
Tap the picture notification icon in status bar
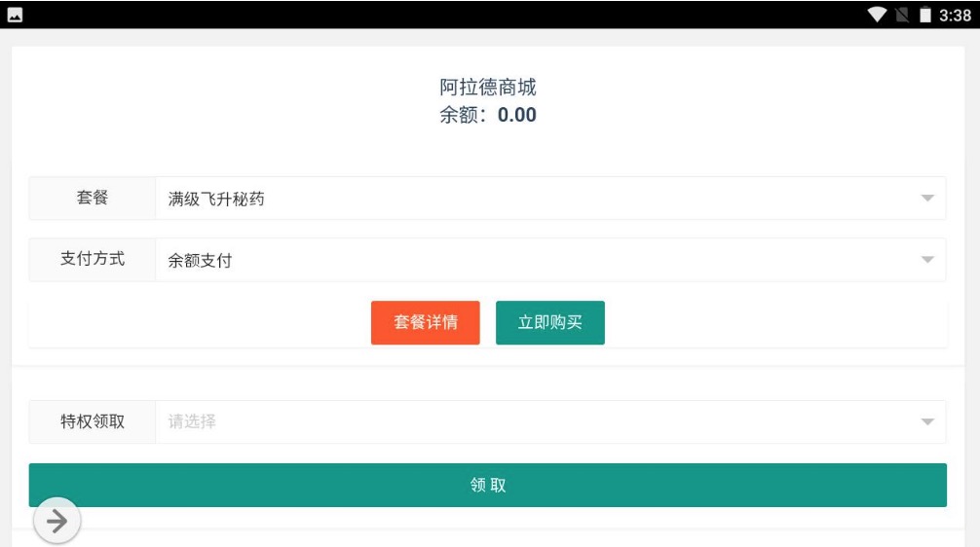15,15
